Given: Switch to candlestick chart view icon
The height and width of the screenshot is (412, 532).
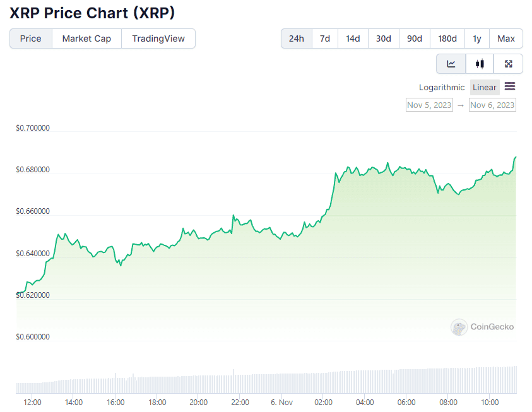Looking at the screenshot, I should point(480,64).
